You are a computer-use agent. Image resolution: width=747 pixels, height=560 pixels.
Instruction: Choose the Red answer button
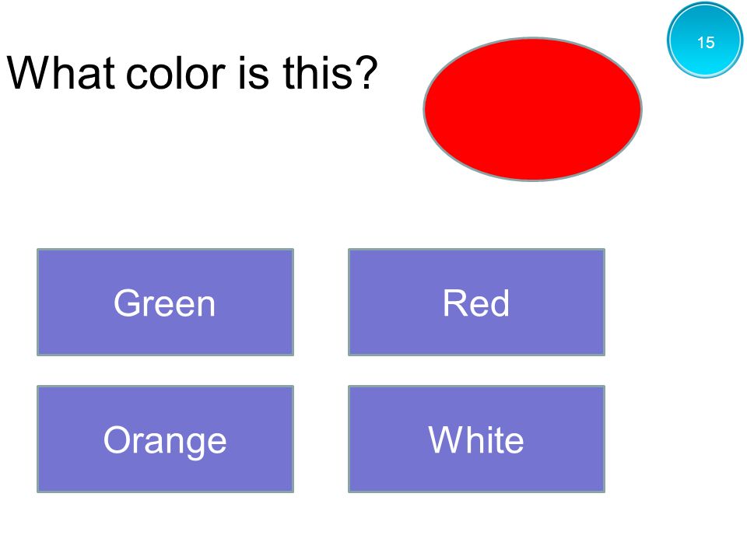[476, 302]
